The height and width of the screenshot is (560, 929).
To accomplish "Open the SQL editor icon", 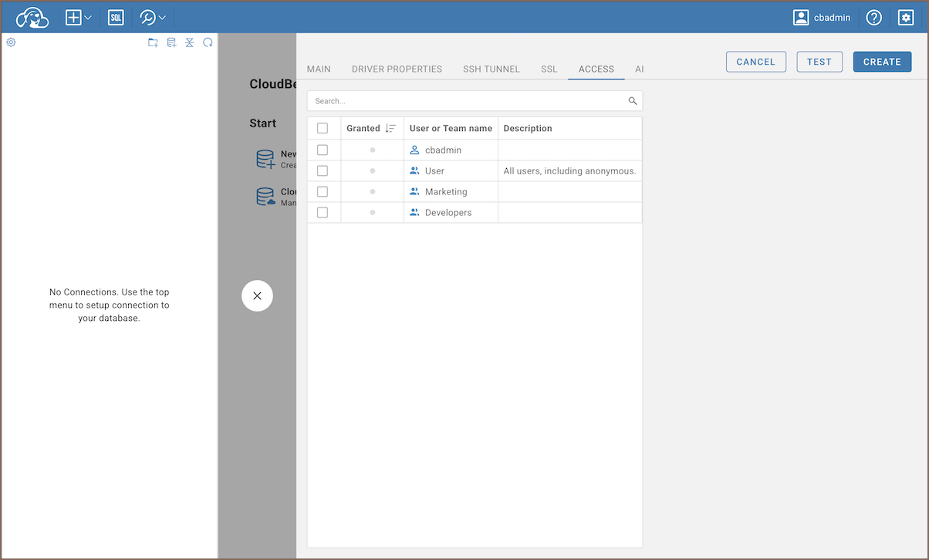I will click(116, 17).
